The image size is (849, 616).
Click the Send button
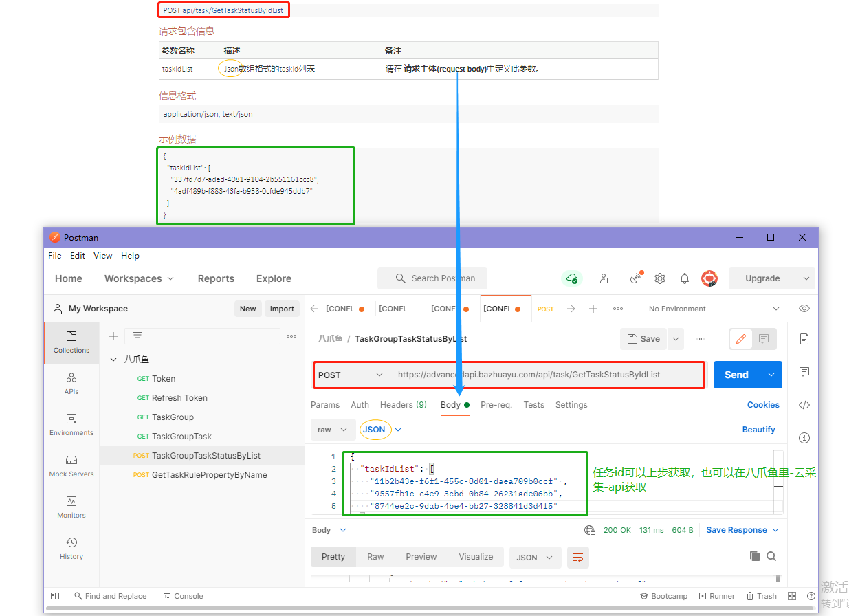tap(736, 375)
